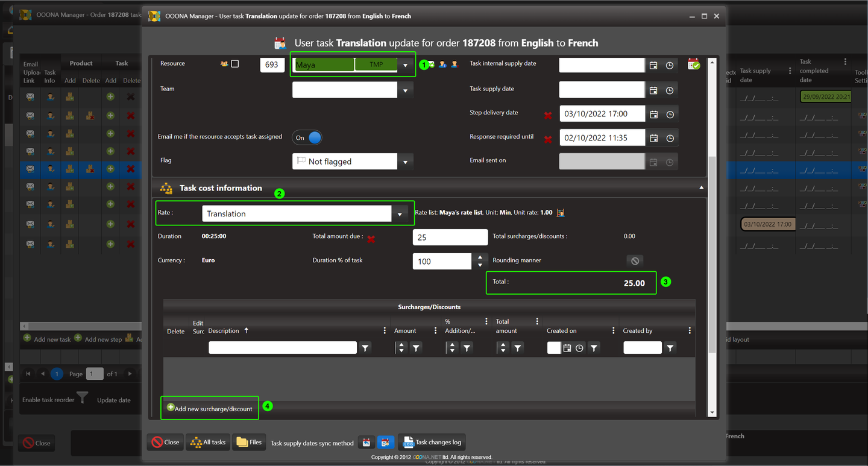This screenshot has height=466, width=868.
Task: Click the Rounding manner icon
Action: click(634, 260)
